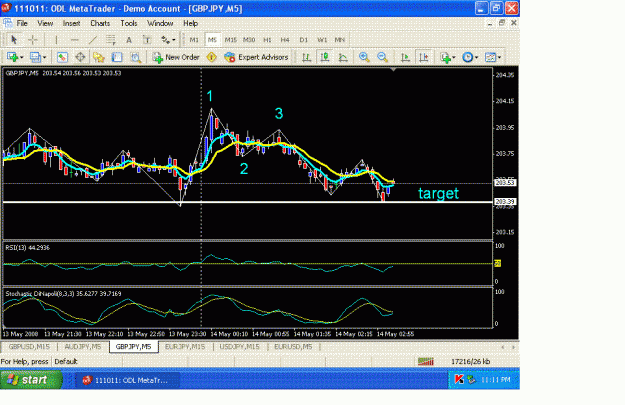Set timeframe to M1
This screenshot has height=405, width=625.
click(194, 40)
